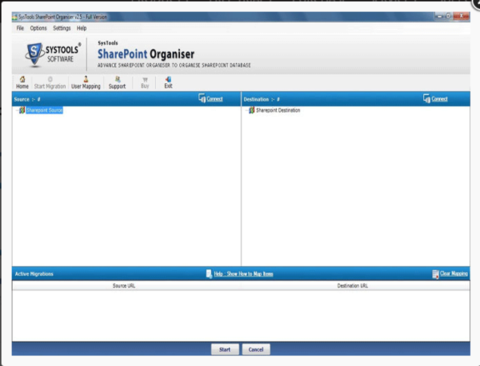This screenshot has height=366, width=480.
Task: Click the Buy cart icon
Action: (x=145, y=80)
